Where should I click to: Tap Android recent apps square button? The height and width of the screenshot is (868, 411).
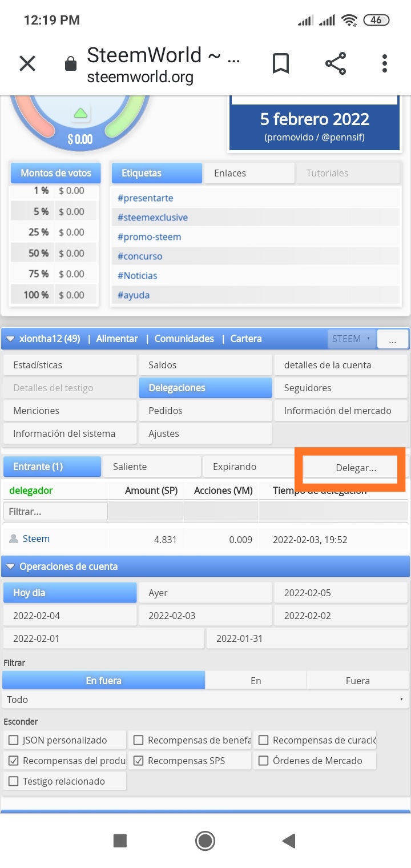click(x=120, y=840)
